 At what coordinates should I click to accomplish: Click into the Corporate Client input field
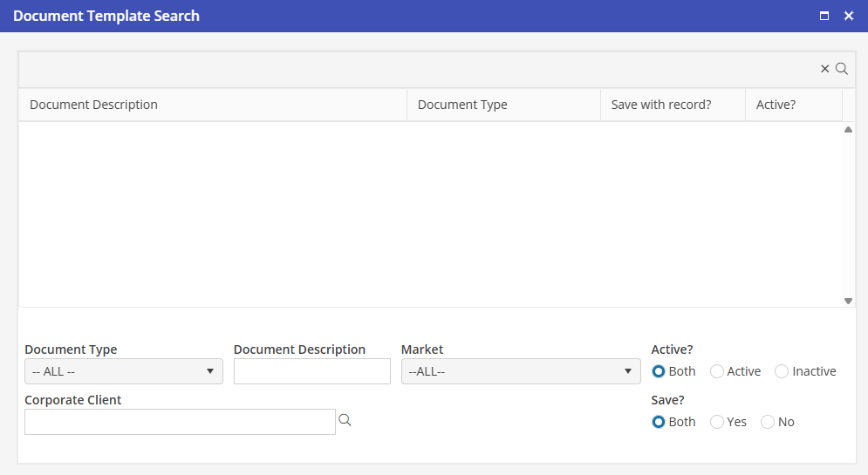(180, 422)
